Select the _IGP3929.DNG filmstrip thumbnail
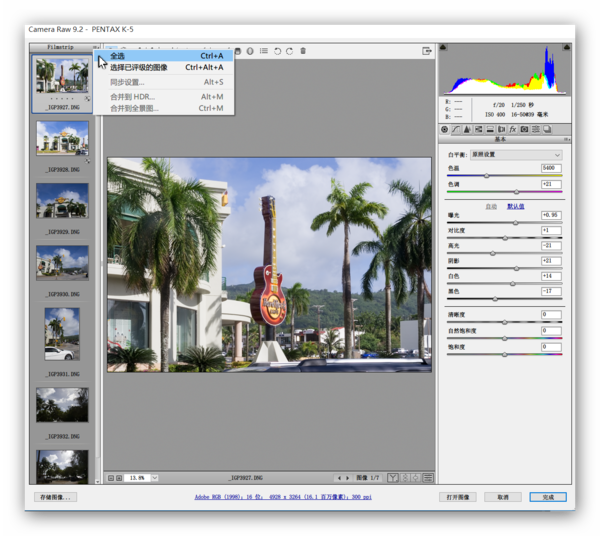Screen dimensions: 600x536 click(62, 201)
